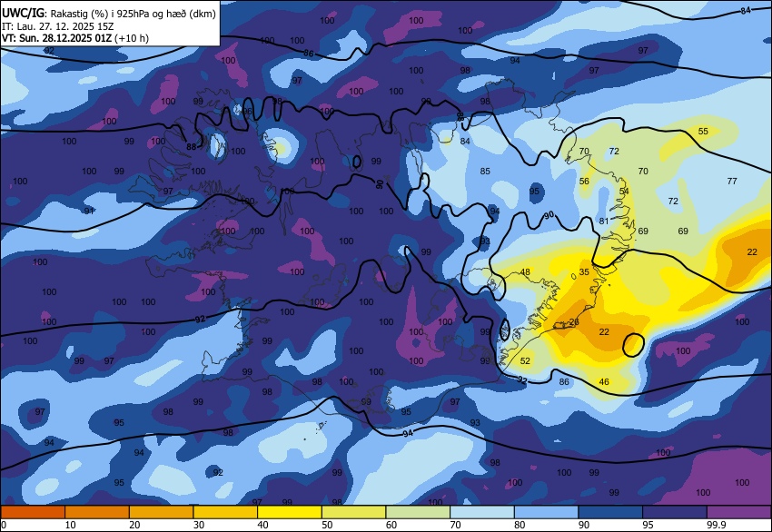Select the 30–40 golden legend swatch

225,512
